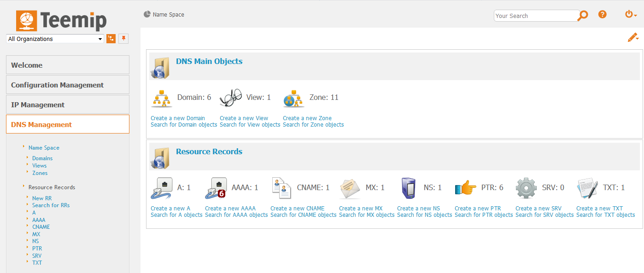Expand the IP Management menu
Screen dimensions: 644x273
[68, 105]
